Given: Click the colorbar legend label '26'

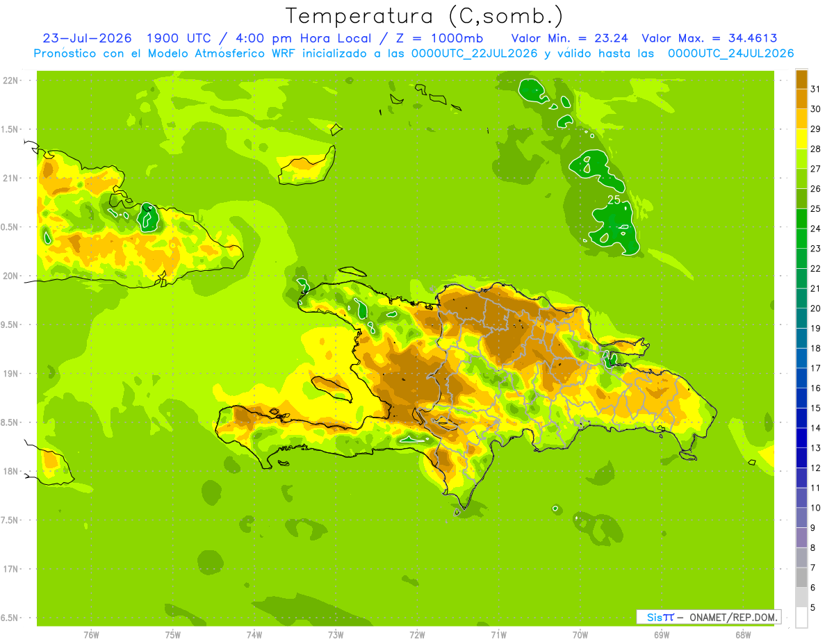Looking at the screenshot, I should pyautogui.click(x=817, y=189).
